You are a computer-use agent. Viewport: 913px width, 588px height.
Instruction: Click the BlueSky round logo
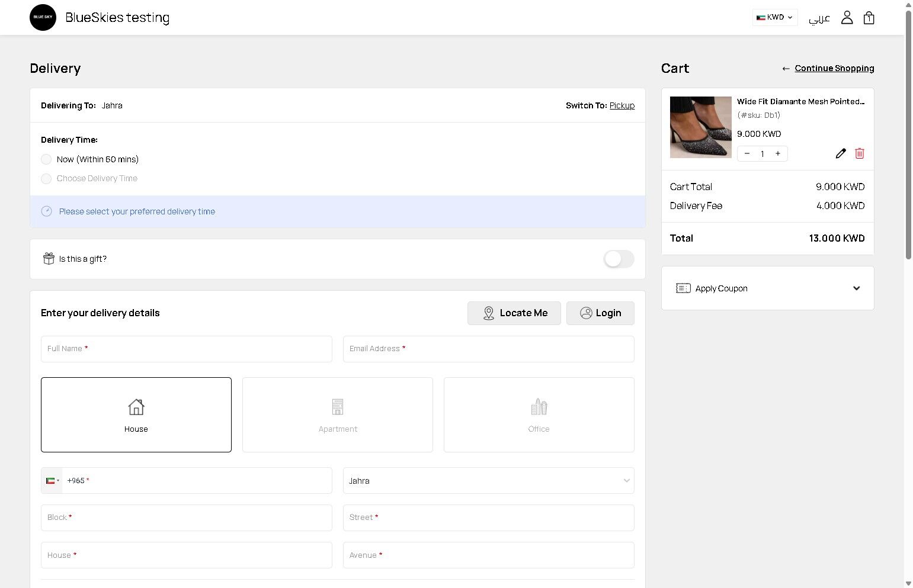pyautogui.click(x=43, y=17)
